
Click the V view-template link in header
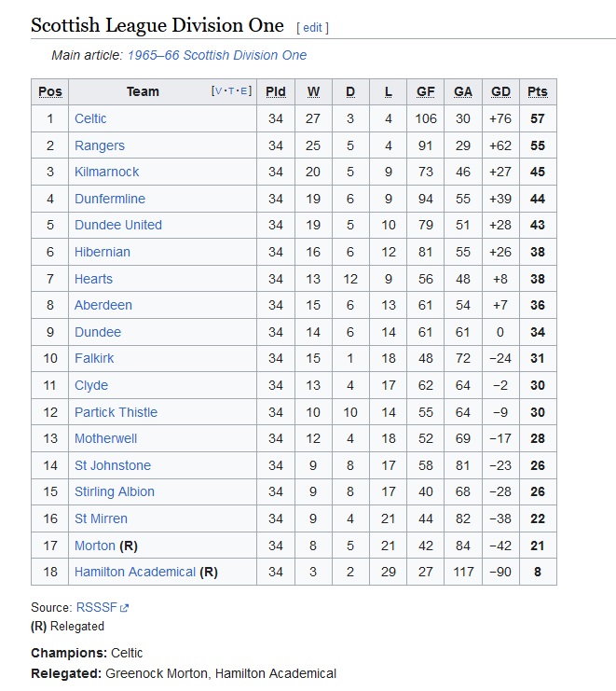tap(218, 91)
